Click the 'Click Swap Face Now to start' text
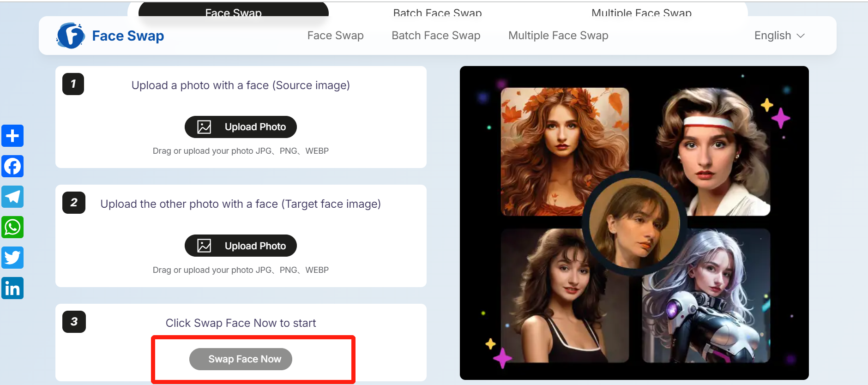 click(241, 323)
